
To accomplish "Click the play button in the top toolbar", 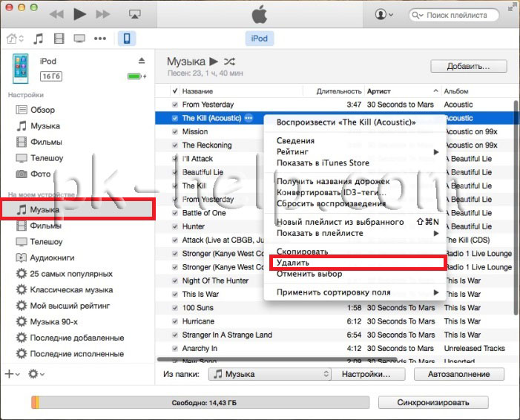I will coord(79,14).
